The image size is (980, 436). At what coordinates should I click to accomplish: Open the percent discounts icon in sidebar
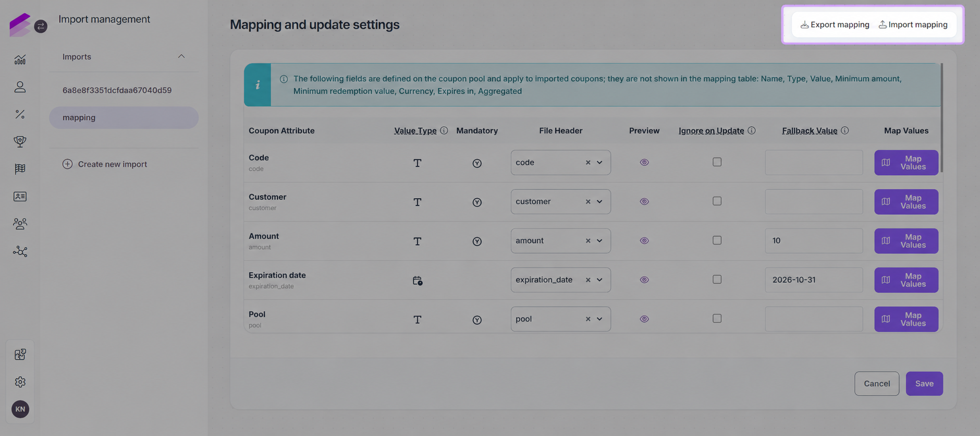(20, 114)
